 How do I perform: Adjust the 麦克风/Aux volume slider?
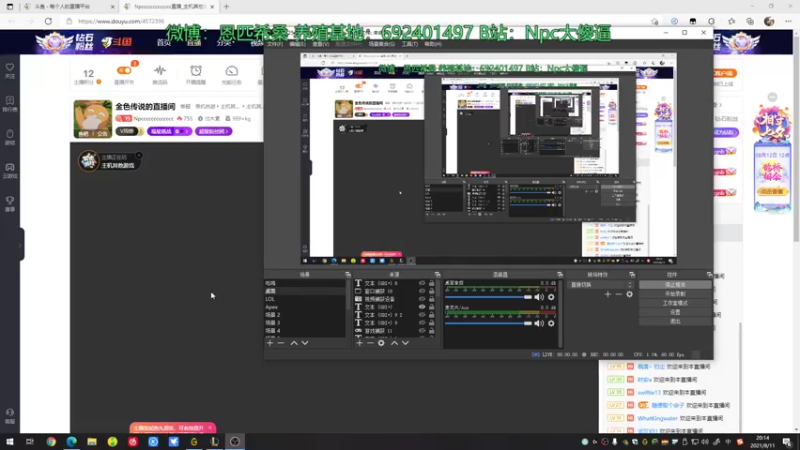(x=488, y=323)
